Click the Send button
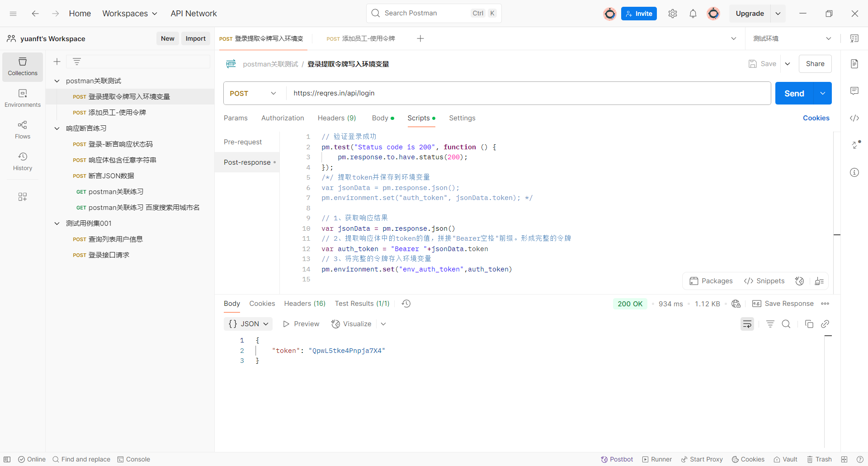Screen dimensions: 868x466 (794, 93)
